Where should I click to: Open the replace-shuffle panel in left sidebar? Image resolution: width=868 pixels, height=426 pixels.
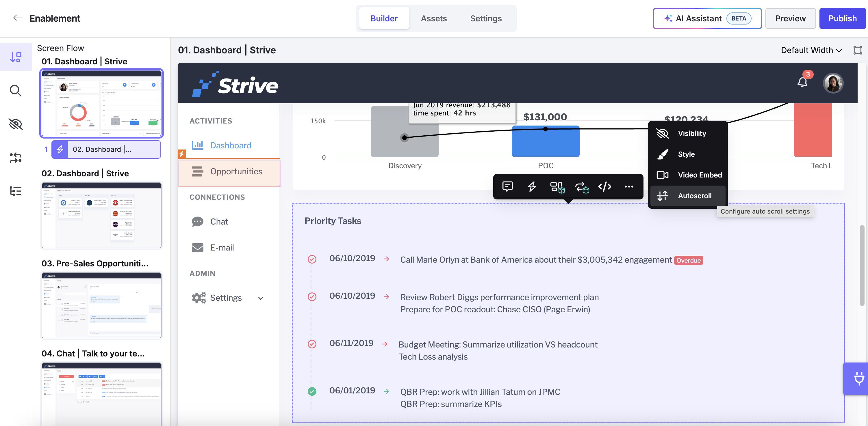point(16,158)
